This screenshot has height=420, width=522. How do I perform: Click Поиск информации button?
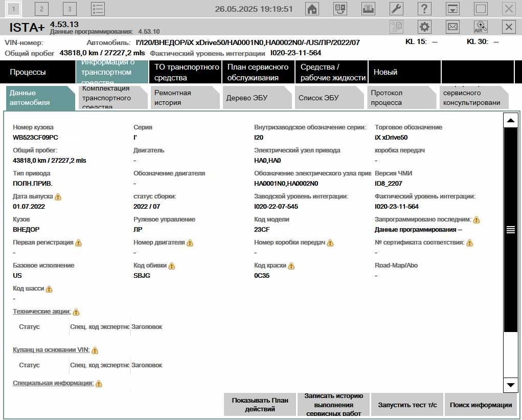pyautogui.click(x=481, y=405)
